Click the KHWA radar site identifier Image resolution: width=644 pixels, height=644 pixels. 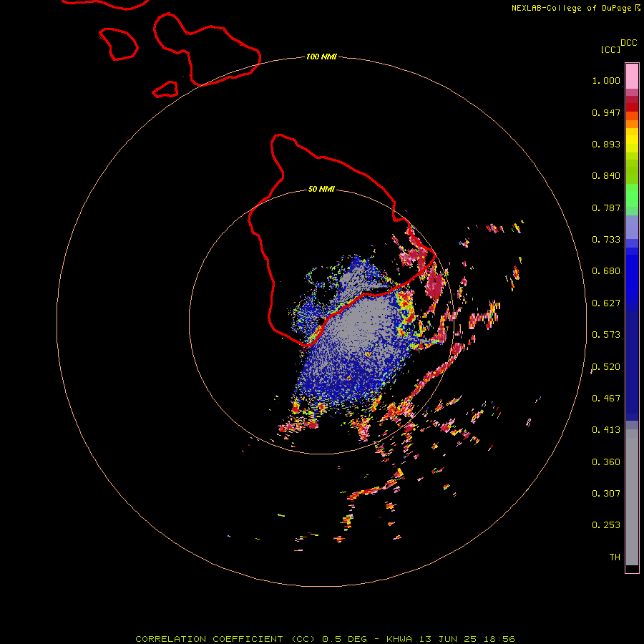pyautogui.click(x=399, y=639)
